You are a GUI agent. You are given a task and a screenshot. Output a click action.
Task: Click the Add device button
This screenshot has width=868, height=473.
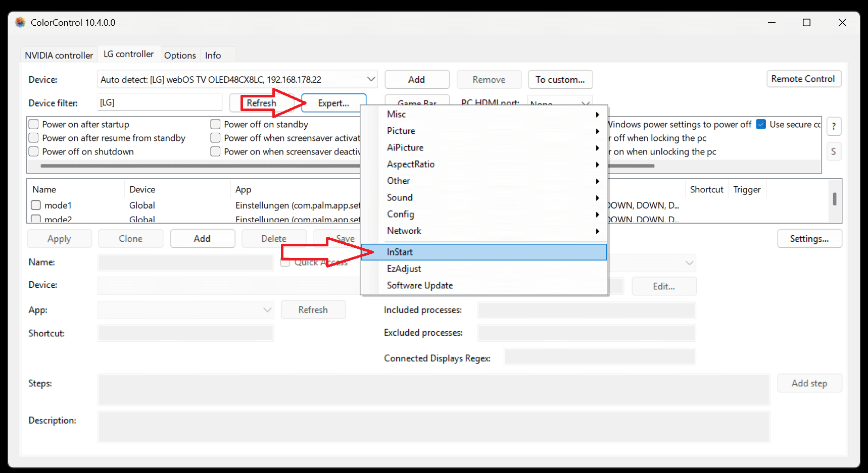417,79
